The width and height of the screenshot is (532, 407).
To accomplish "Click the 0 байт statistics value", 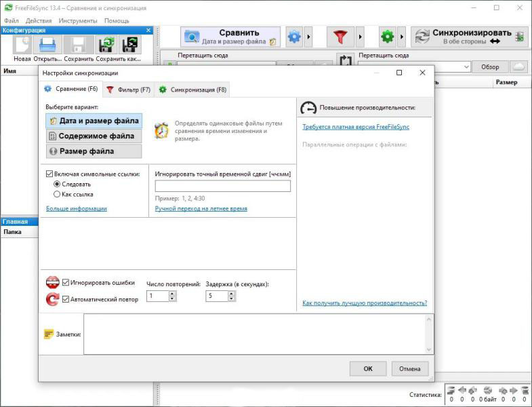I will point(487,400).
